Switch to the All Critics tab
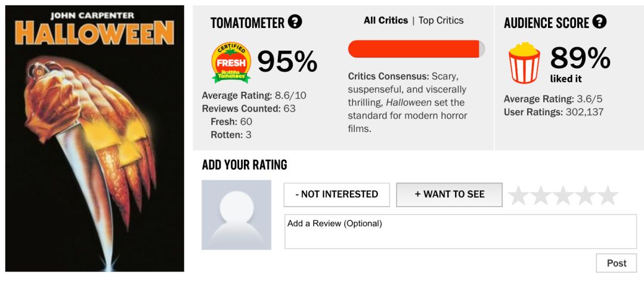Image resolution: width=644 pixels, height=284 pixels. pos(385,20)
